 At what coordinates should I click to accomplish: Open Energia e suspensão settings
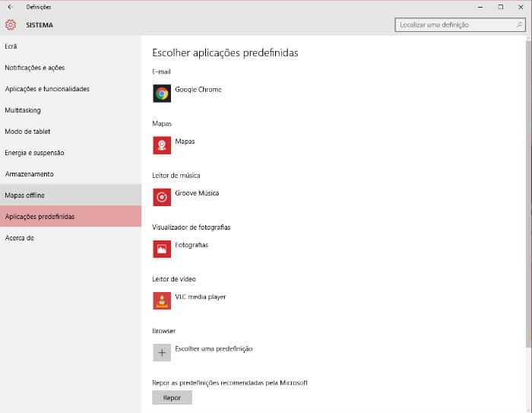click(x=71, y=153)
